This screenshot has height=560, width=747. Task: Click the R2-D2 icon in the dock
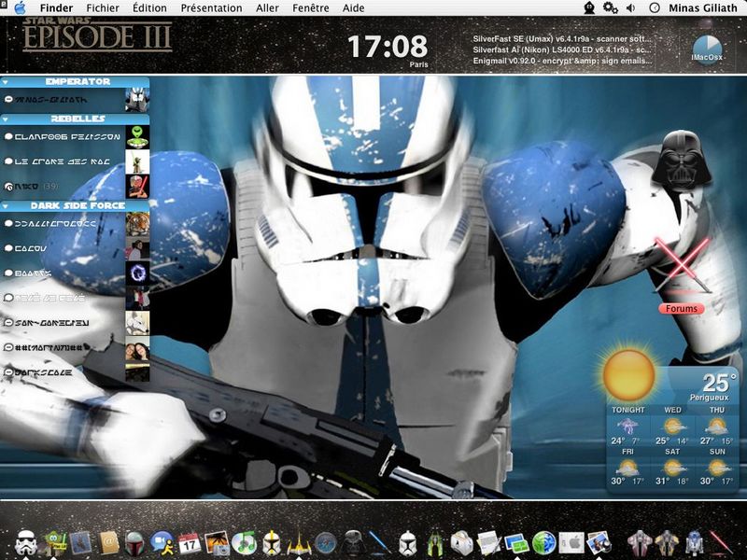pyautogui.click(x=694, y=543)
